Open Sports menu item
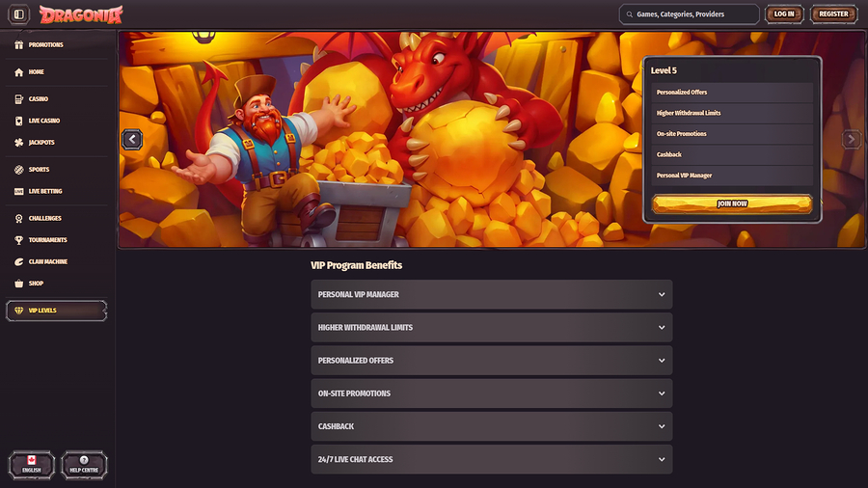Image resolution: width=868 pixels, height=488 pixels. pos(57,170)
